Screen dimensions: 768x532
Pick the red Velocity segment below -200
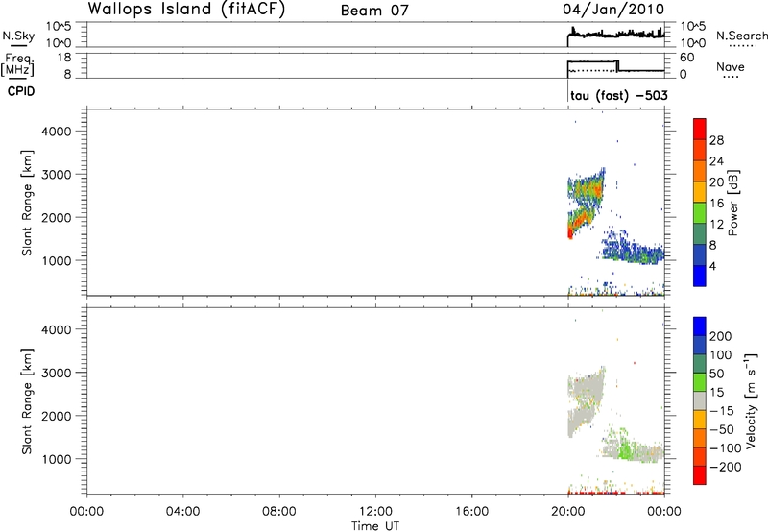click(700, 475)
